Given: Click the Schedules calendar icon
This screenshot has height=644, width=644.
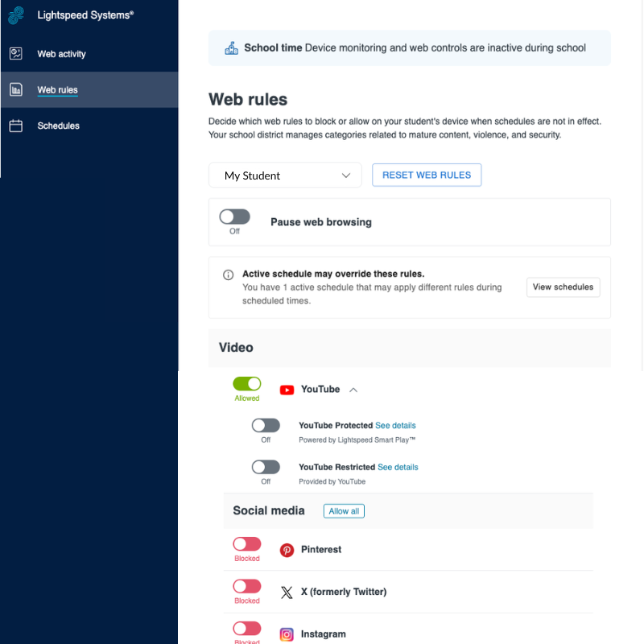Looking at the screenshot, I should click(x=16, y=126).
